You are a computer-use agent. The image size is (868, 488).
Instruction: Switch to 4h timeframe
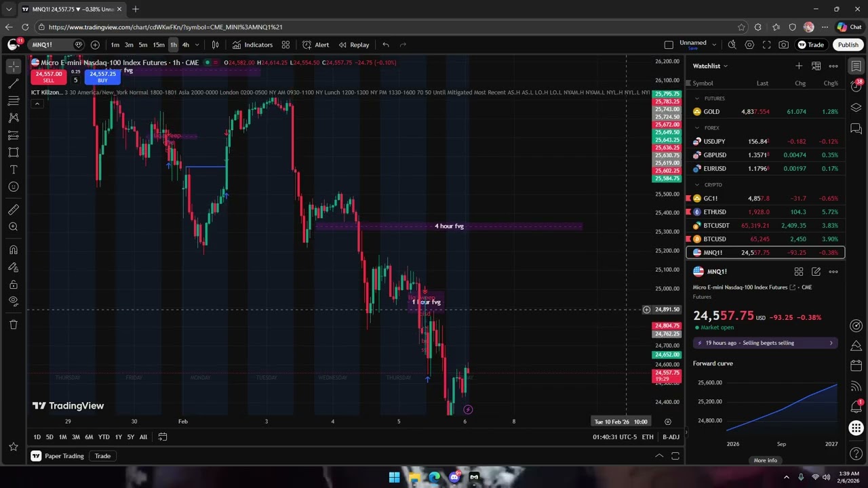tap(185, 45)
